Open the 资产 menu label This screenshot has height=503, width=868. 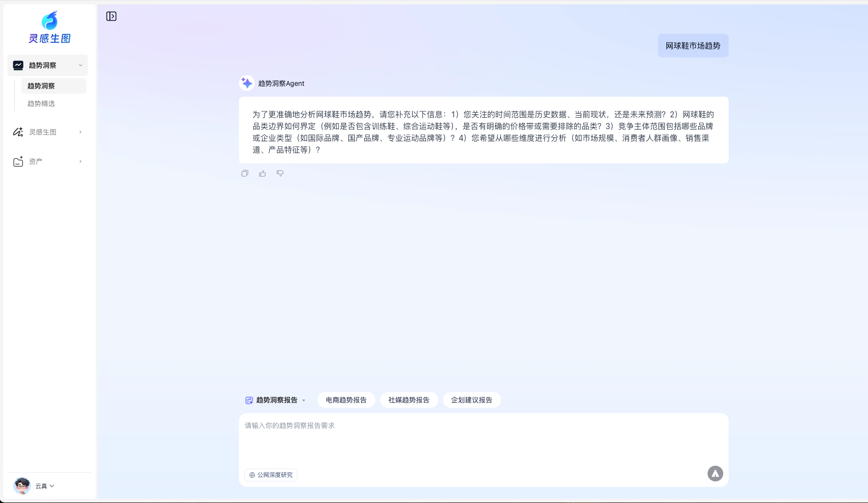(x=36, y=161)
